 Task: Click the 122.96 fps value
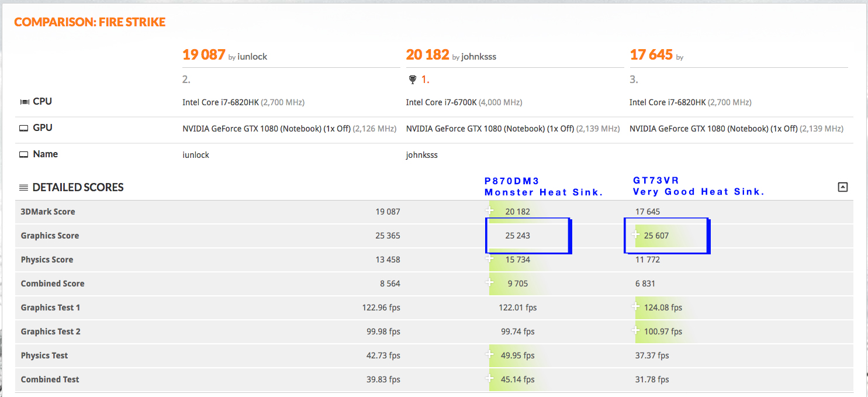pos(382,308)
